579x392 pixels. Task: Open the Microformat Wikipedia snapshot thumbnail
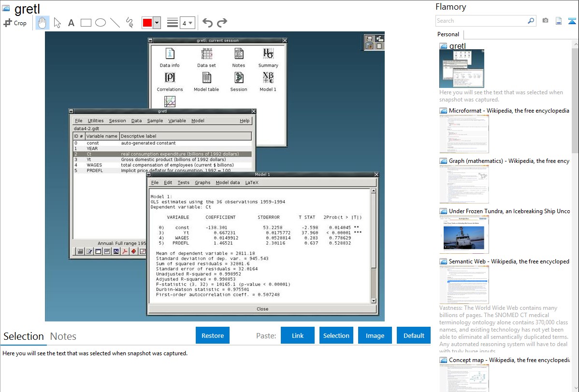(x=464, y=134)
